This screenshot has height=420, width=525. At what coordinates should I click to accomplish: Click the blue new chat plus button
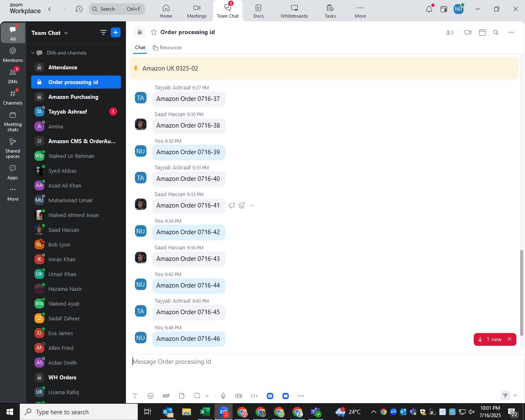pos(116,32)
